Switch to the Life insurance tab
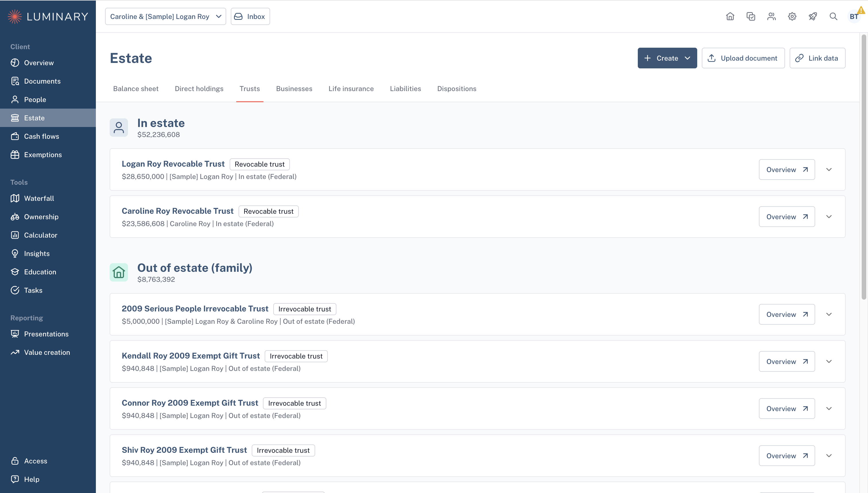The image size is (868, 493). point(351,89)
